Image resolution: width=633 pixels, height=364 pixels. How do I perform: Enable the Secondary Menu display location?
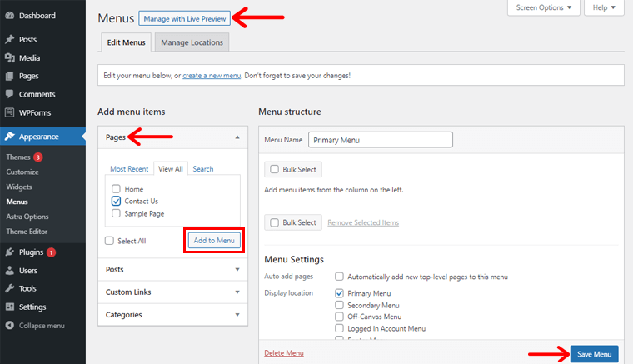point(340,305)
